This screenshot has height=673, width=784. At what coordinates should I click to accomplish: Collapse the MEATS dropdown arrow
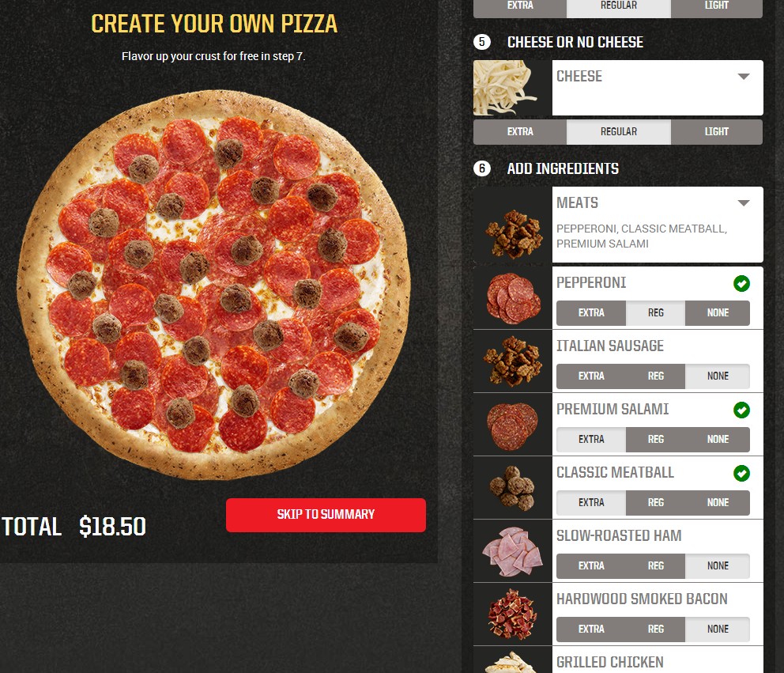[744, 203]
